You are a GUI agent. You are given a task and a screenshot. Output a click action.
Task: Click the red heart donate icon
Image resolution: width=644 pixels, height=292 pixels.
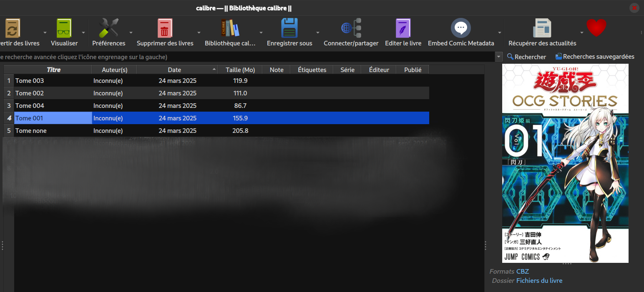(596, 28)
